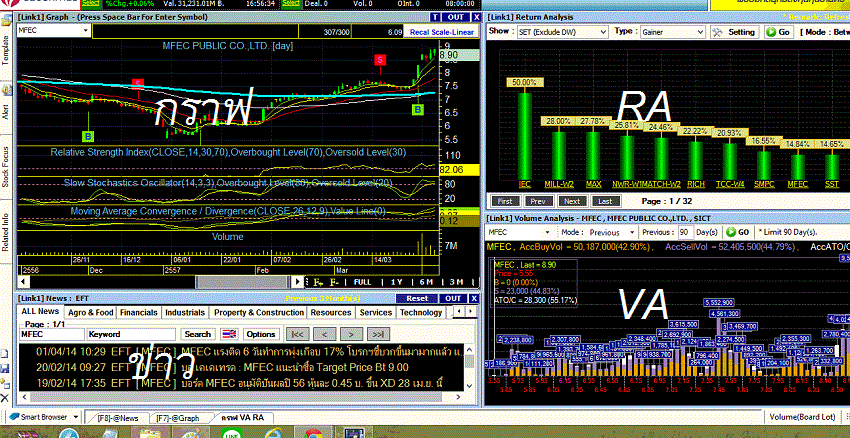Click the Reset button in News panel
The width and height of the screenshot is (850, 438).
[x=416, y=299]
